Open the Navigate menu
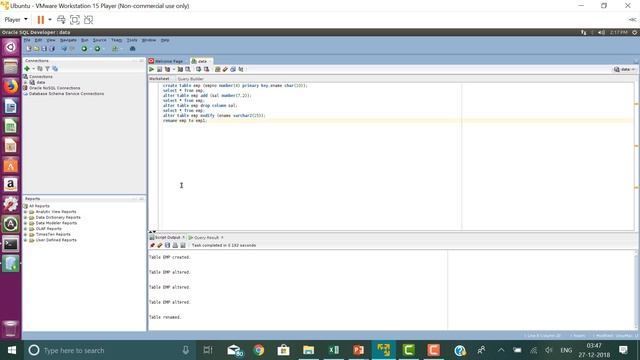Screen dimensions: 640x360 click(68, 40)
